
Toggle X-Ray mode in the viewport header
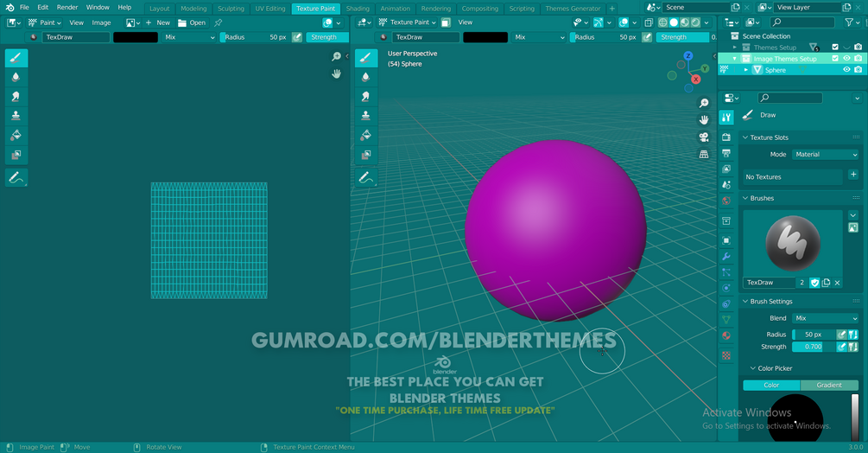click(x=649, y=22)
